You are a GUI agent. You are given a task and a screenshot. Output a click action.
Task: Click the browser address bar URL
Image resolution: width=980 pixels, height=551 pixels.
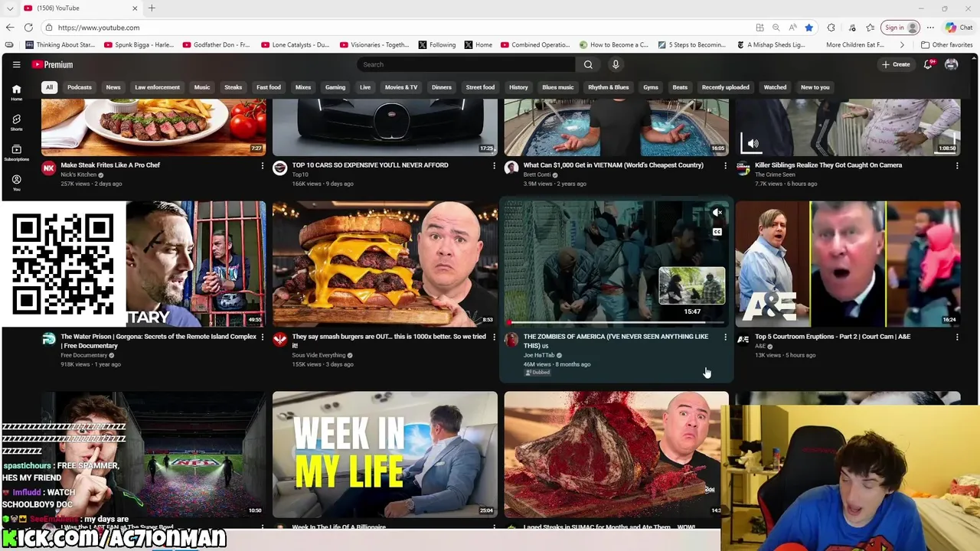tap(99, 28)
